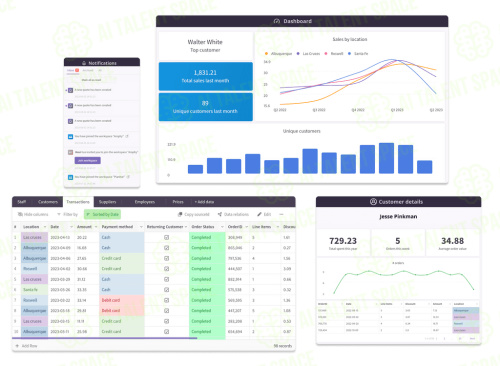Toggle Returning Customer checkbox in row 5

coord(167,279)
